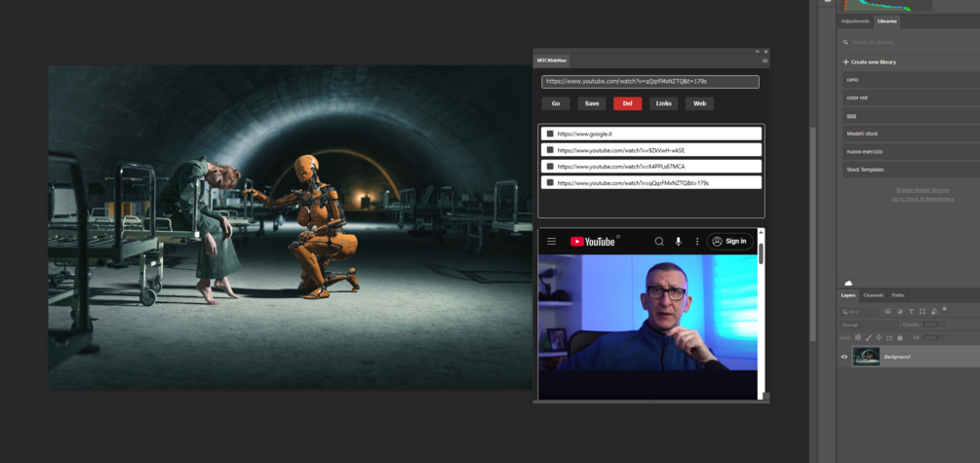Filter layers by shape layers icon
The image size is (980, 463).
pyautogui.click(x=922, y=311)
